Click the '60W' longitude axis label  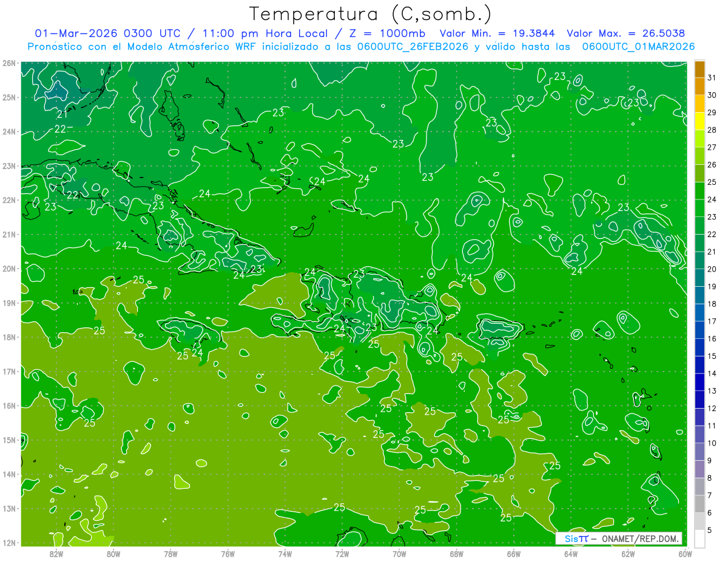pos(685,554)
